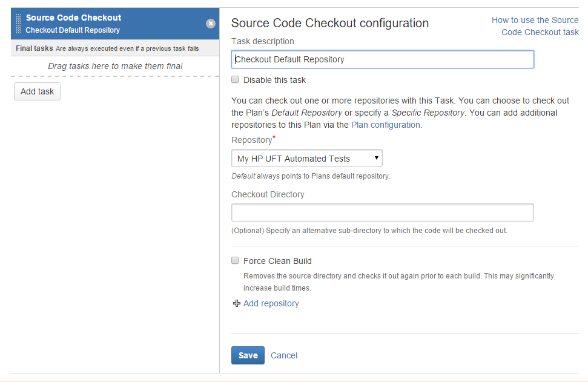588x382 pixels.
Task: Click the Drag tasks here final area
Action: point(115,66)
